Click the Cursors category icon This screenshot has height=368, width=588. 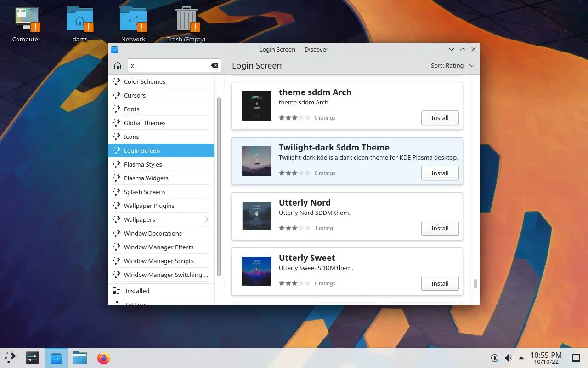117,95
